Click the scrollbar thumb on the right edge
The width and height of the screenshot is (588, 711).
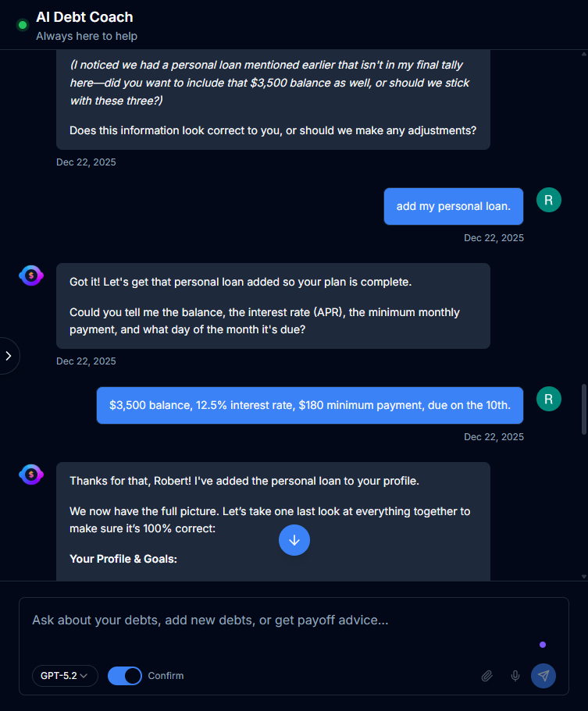(583, 406)
